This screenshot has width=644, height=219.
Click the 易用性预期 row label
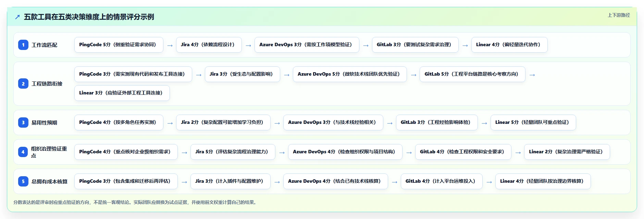pyautogui.click(x=45, y=123)
